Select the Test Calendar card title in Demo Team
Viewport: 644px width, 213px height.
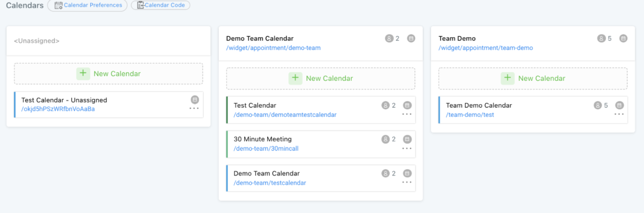click(x=255, y=105)
